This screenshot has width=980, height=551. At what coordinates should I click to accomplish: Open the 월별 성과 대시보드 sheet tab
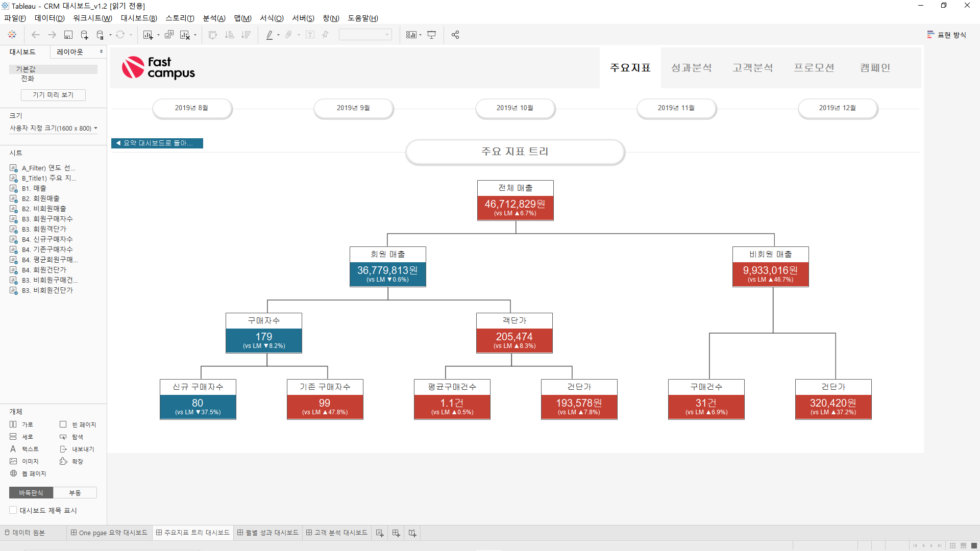[268, 533]
